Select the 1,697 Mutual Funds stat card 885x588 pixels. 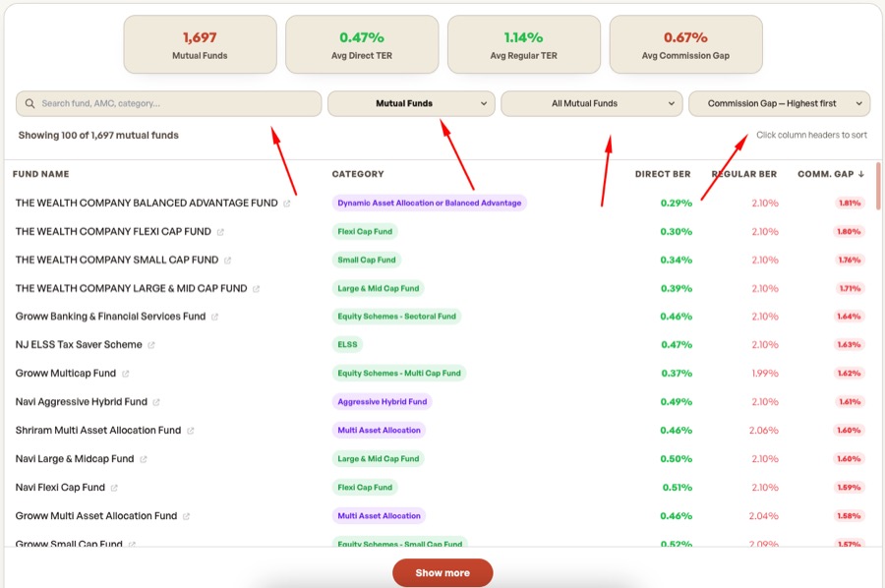[200, 44]
